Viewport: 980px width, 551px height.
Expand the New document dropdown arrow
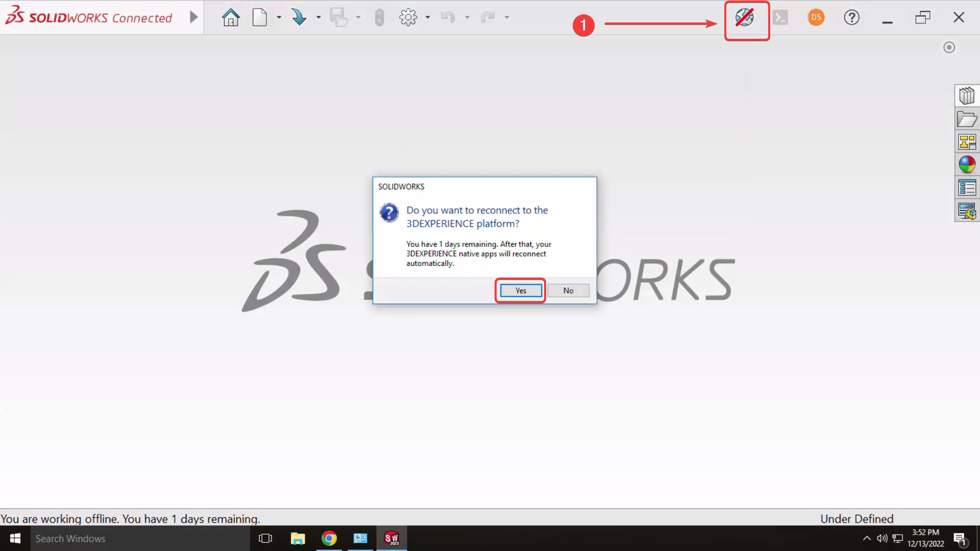tap(279, 17)
